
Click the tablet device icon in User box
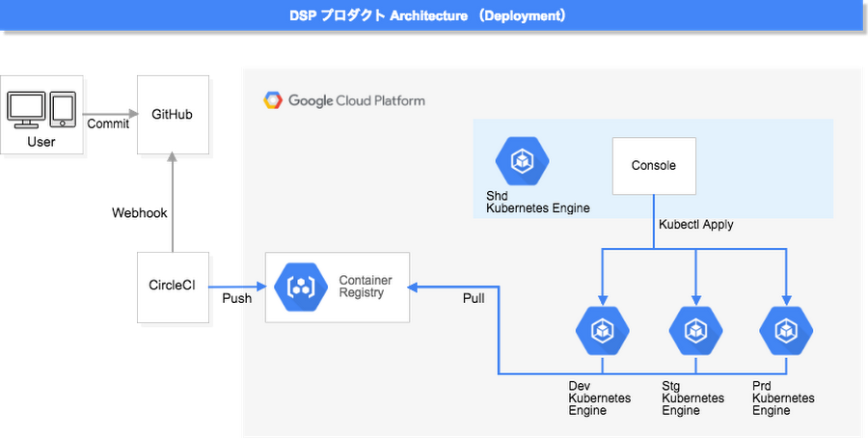pos(62,110)
